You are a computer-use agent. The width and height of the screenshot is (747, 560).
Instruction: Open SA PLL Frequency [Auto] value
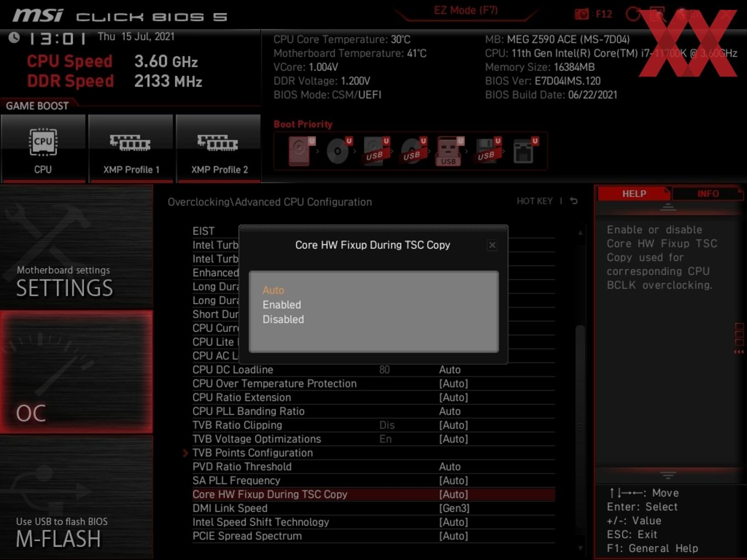coord(454,480)
